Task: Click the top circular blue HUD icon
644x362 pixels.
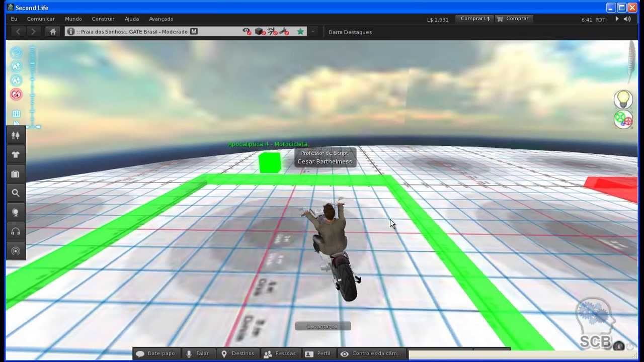Action: coord(17,53)
